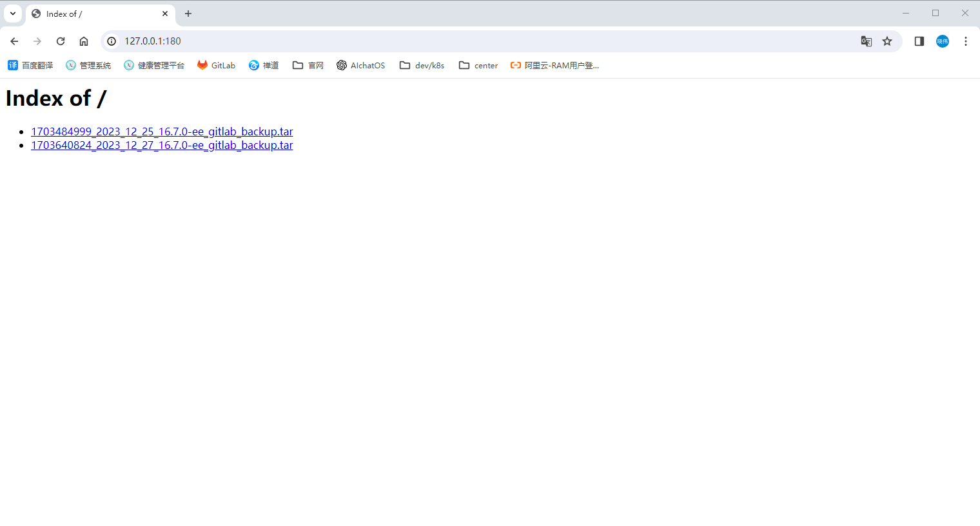Click the address bar showing 127.0.0.1:180

pos(451,41)
